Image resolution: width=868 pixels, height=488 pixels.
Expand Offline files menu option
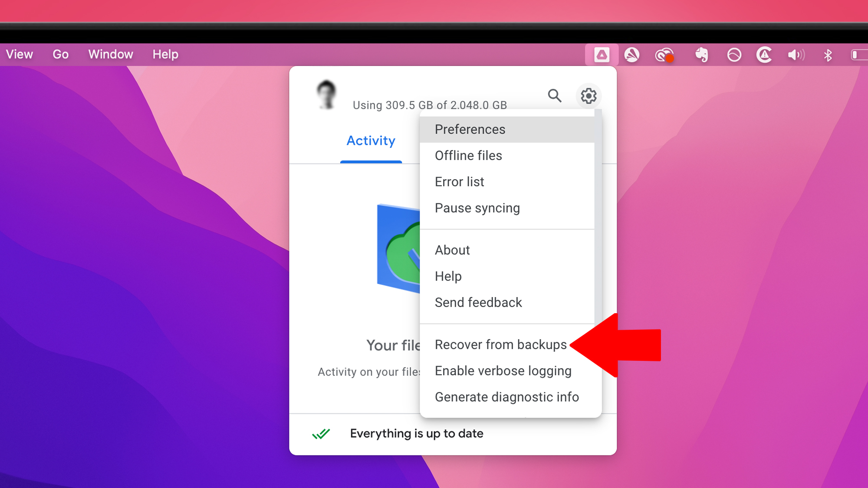coord(467,156)
